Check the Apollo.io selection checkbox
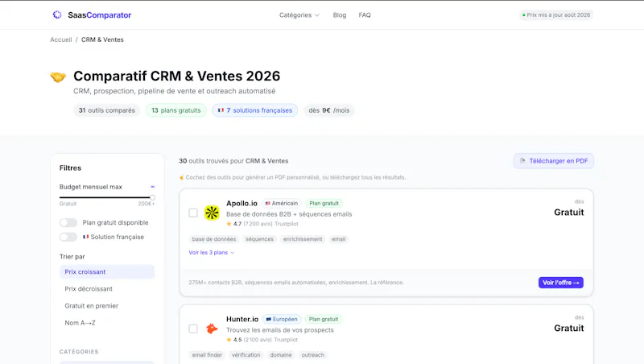644x364 pixels. coord(193,213)
